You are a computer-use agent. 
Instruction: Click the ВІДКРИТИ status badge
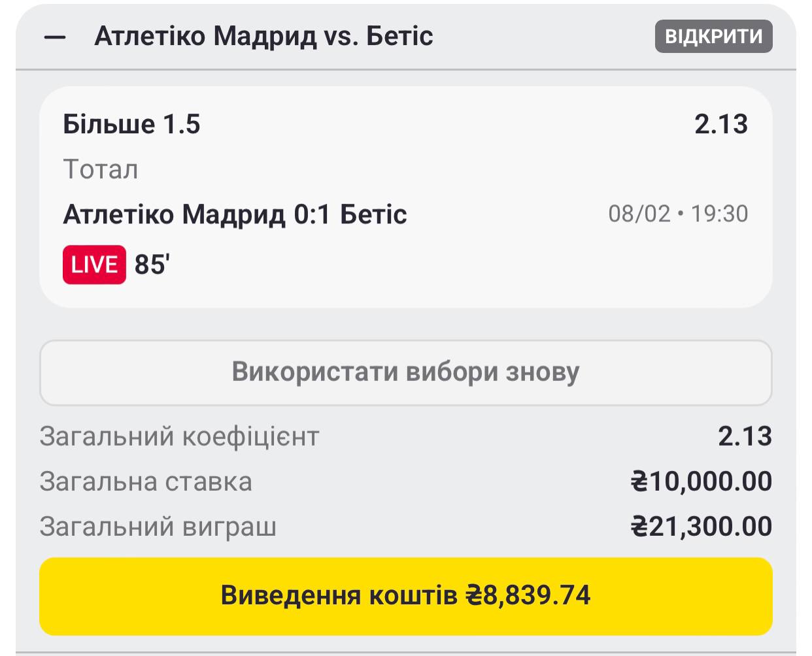tap(713, 36)
